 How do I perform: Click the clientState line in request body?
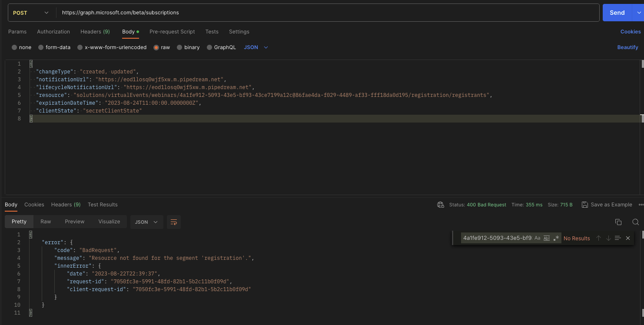click(x=90, y=111)
